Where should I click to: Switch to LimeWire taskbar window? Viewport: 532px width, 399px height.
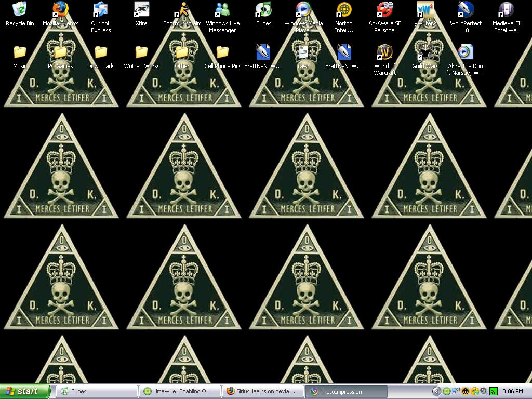point(179,391)
